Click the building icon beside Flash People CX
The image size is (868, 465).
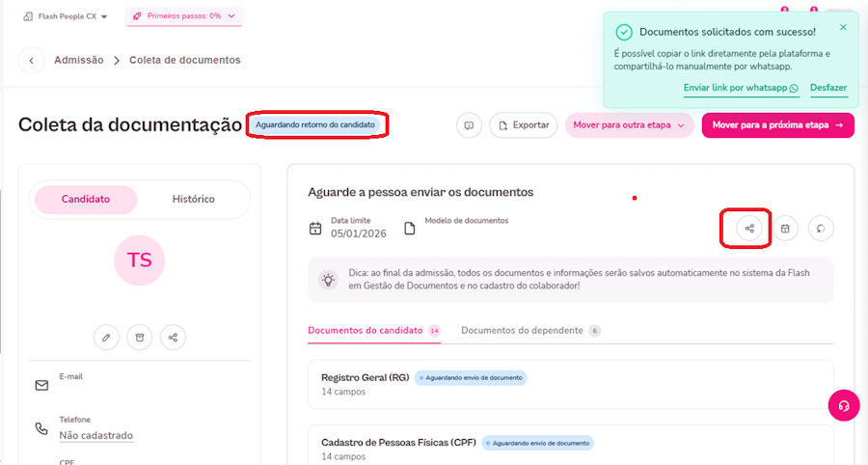click(x=28, y=16)
